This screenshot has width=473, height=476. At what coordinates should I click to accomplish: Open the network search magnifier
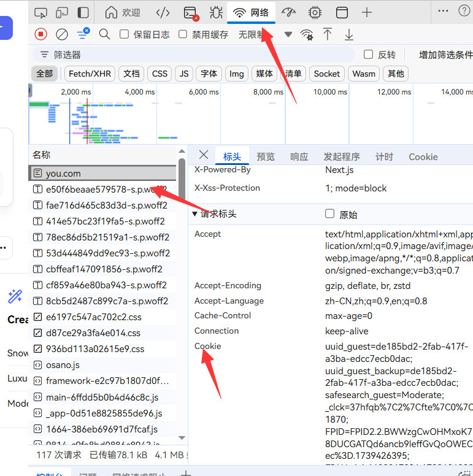(x=105, y=34)
